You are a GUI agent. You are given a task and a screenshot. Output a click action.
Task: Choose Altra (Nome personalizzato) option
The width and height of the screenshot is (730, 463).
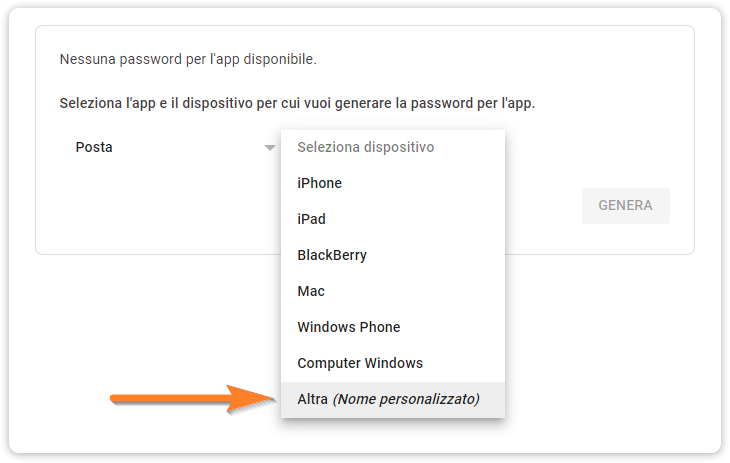(388, 399)
